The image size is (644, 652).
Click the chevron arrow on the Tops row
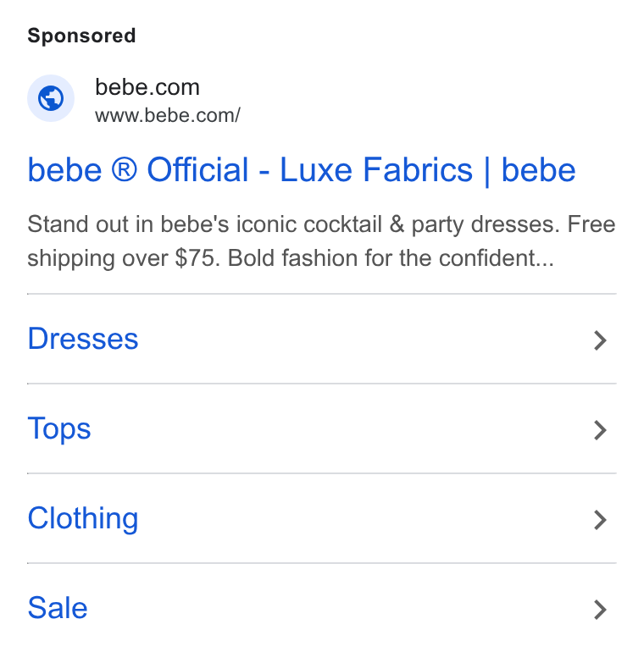point(600,430)
